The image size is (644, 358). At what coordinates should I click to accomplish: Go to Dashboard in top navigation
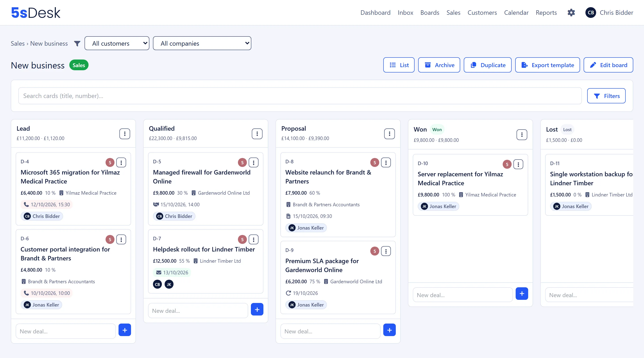375,13
